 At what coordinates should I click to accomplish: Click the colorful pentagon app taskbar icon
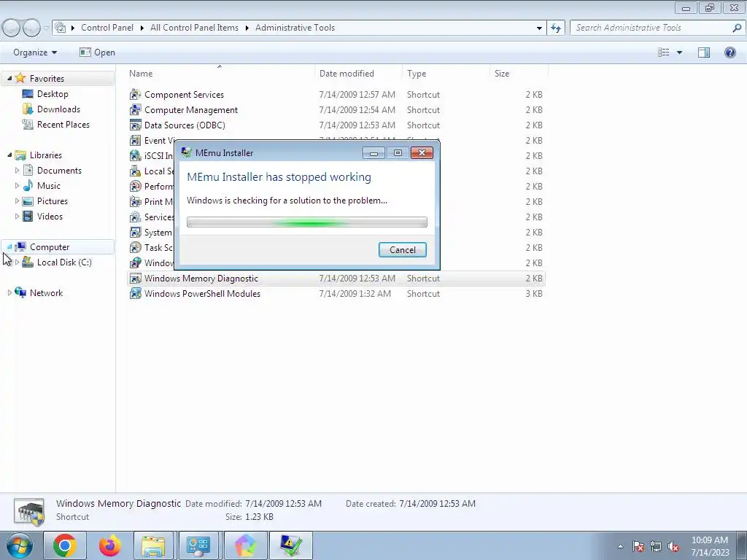tap(245, 545)
